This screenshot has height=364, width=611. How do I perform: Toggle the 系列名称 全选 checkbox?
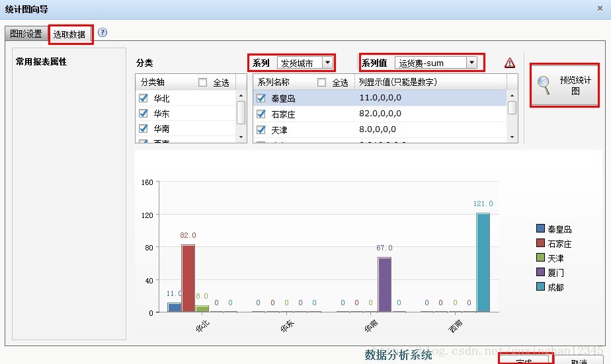tap(321, 82)
